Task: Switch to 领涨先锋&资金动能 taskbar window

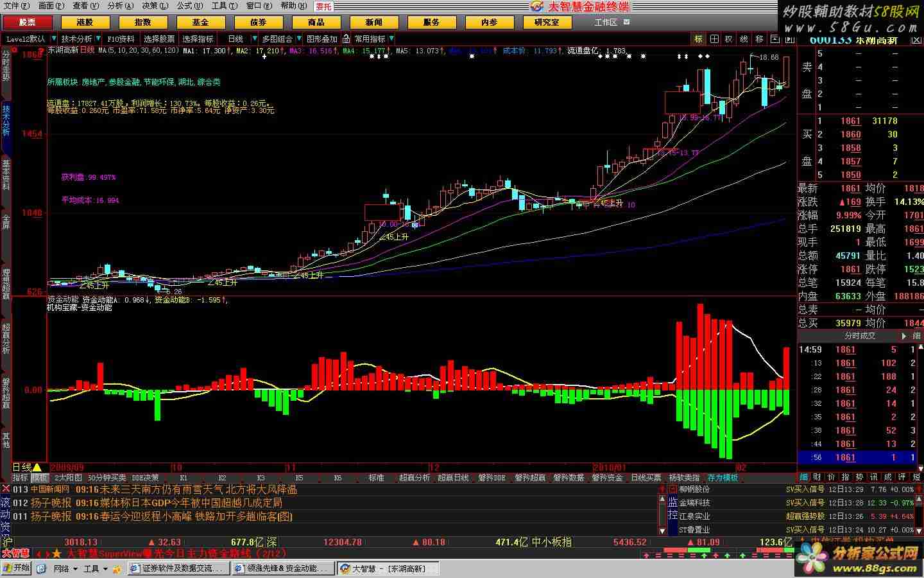Action: tap(283, 568)
